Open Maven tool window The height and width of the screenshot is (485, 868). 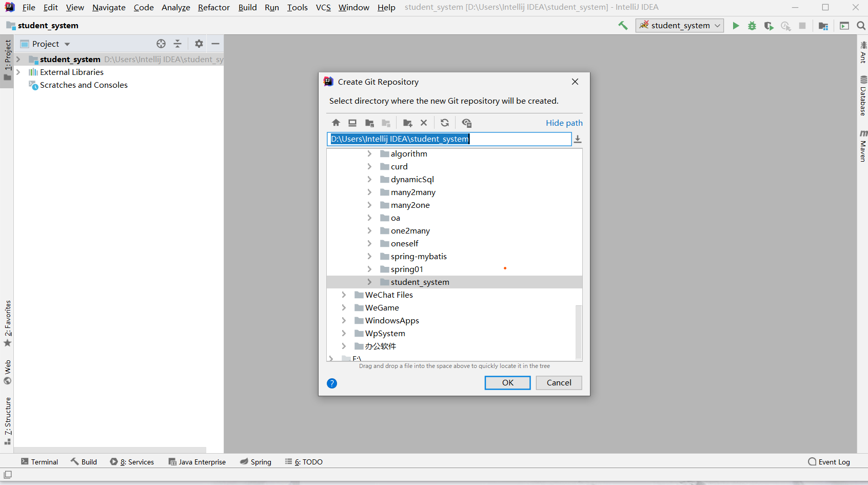click(x=863, y=146)
